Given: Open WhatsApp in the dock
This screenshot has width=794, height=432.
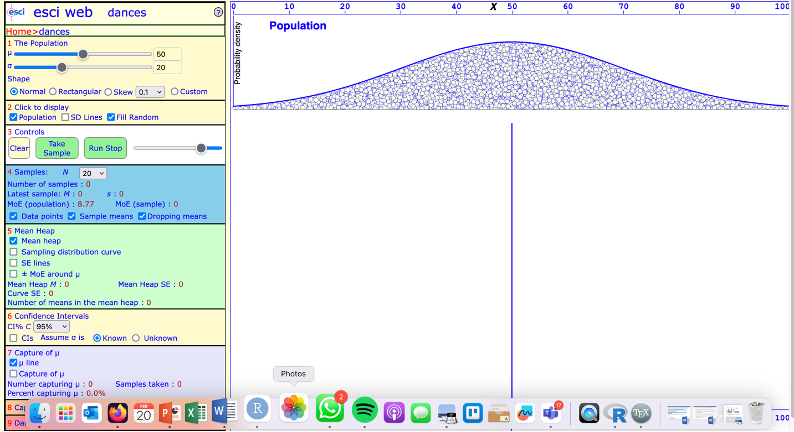Looking at the screenshot, I should coord(329,408).
